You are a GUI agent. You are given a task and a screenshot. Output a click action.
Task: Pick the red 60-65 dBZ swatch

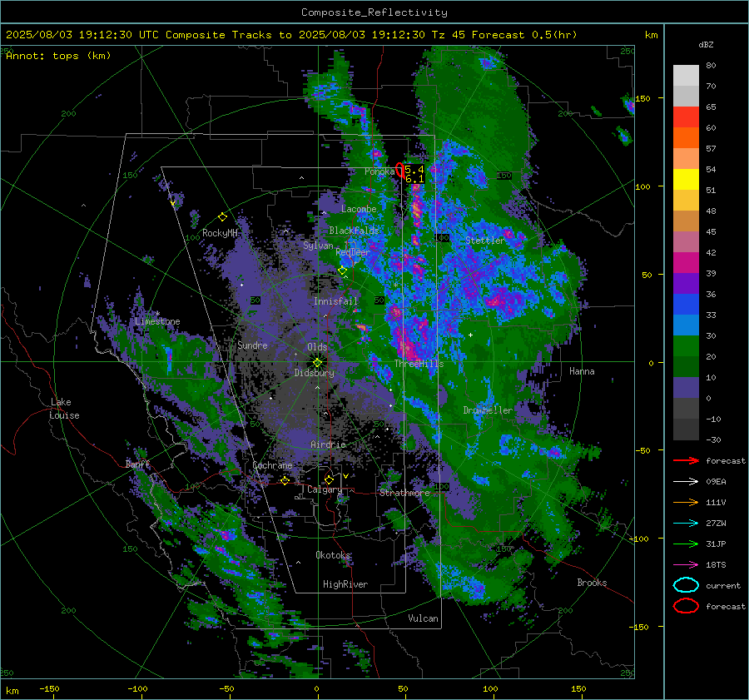pyautogui.click(x=686, y=117)
